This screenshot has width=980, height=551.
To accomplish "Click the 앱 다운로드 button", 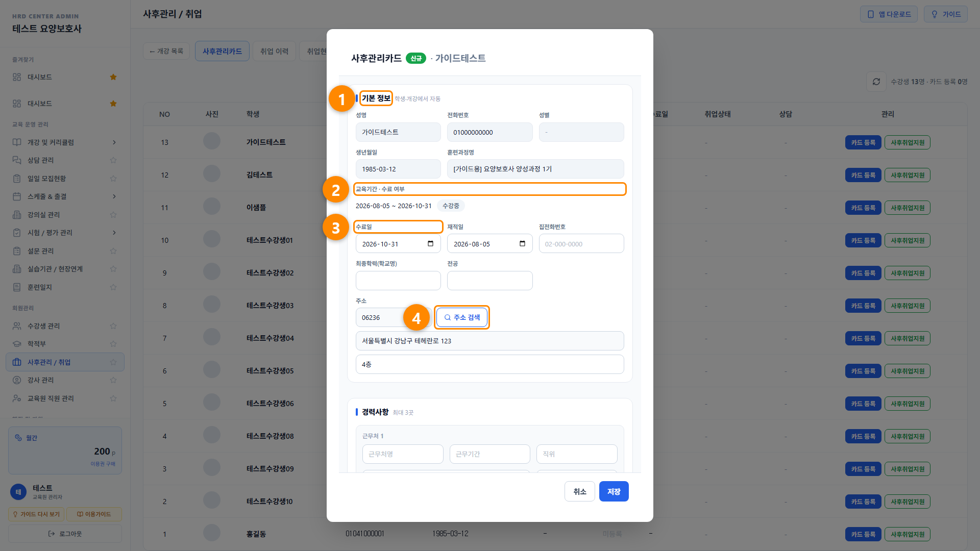I will point(889,14).
